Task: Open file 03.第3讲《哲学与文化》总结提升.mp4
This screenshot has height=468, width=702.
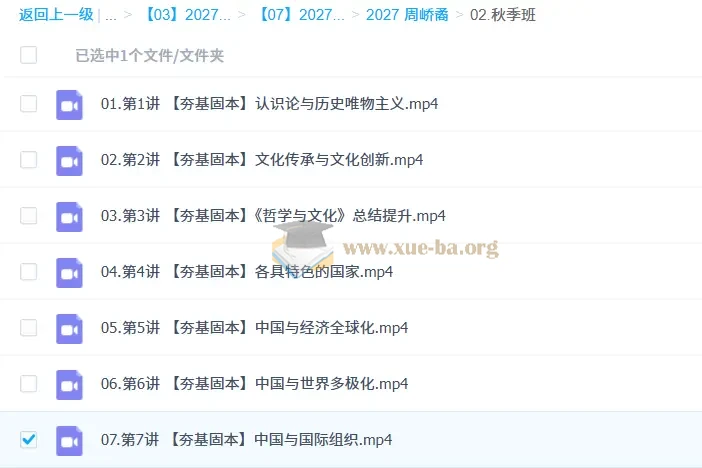Action: pyautogui.click(x=273, y=216)
